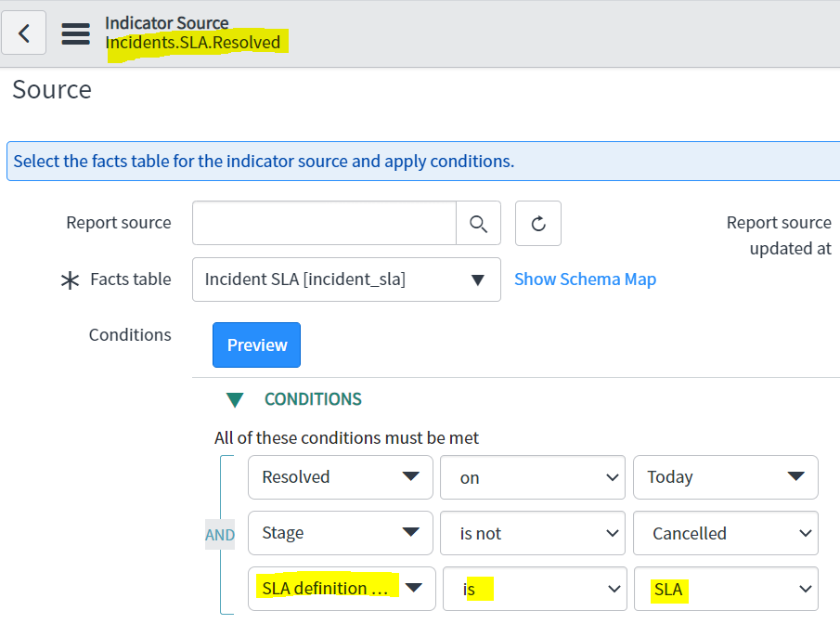The image size is (840, 624).
Task: Click the Report source field label
Action: 119,223
